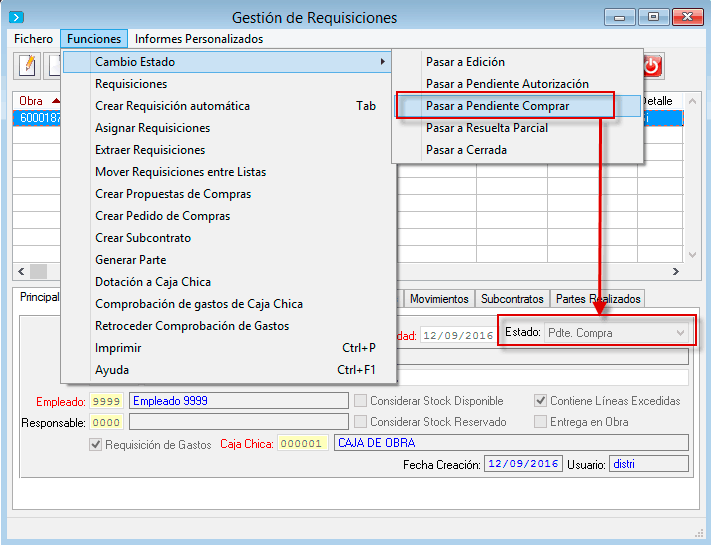Choose Crear Requisición automática
The width and height of the screenshot is (711, 545).
pos(227,106)
